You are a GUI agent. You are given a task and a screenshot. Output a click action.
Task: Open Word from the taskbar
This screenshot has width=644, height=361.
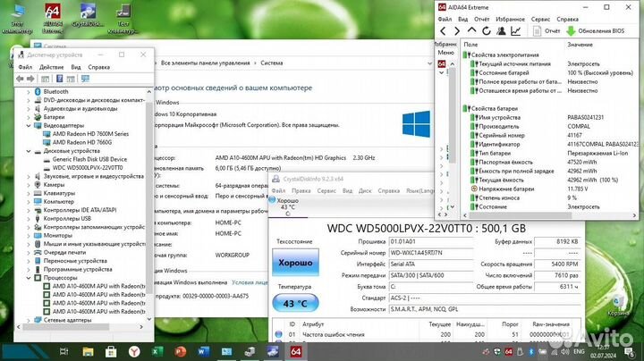203,351
